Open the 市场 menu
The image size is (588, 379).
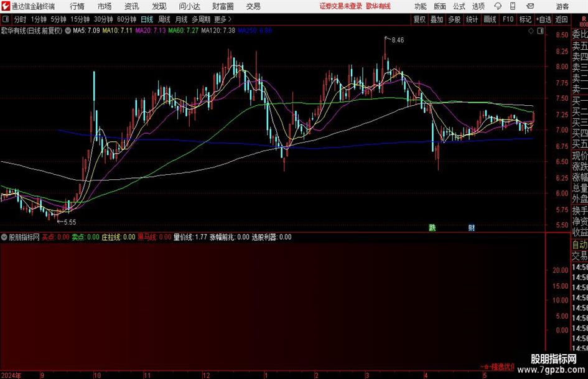tap(105, 6)
